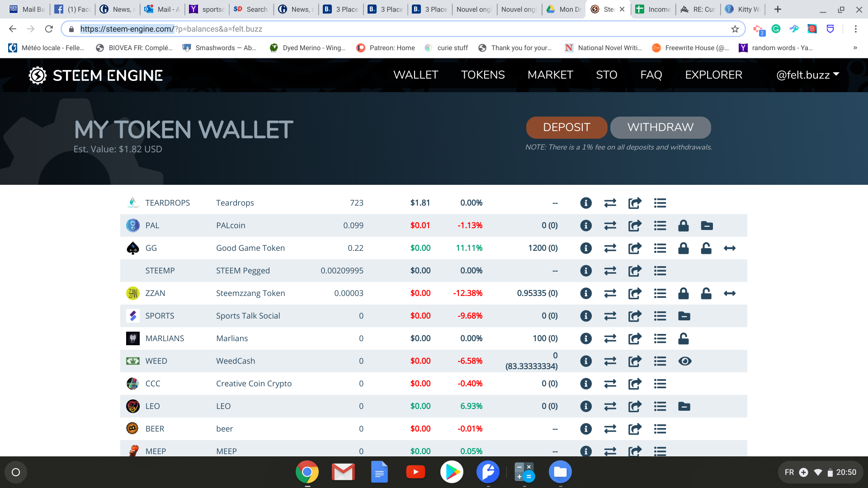Image resolution: width=868 pixels, height=488 pixels.
Task: Open curie stuff bookmark
Action: click(446, 48)
